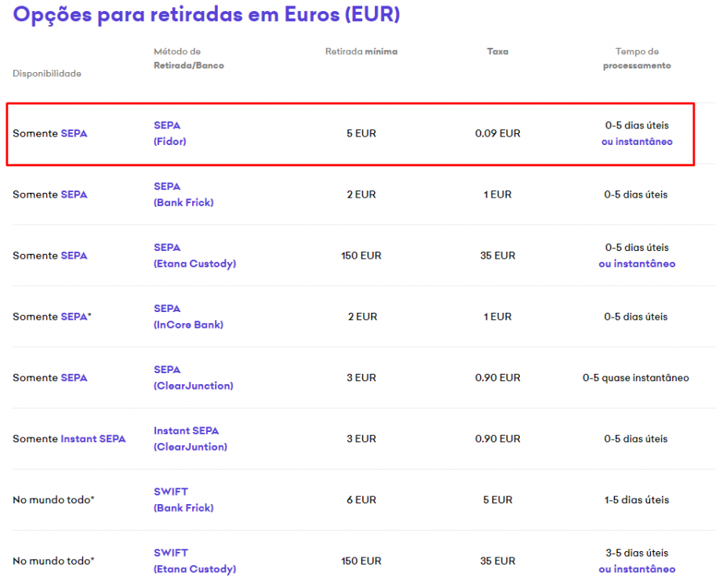Select '0-5 dias úteis' in InCore Bank row
Image resolution: width=723 pixels, height=588 pixels.
click(x=636, y=317)
